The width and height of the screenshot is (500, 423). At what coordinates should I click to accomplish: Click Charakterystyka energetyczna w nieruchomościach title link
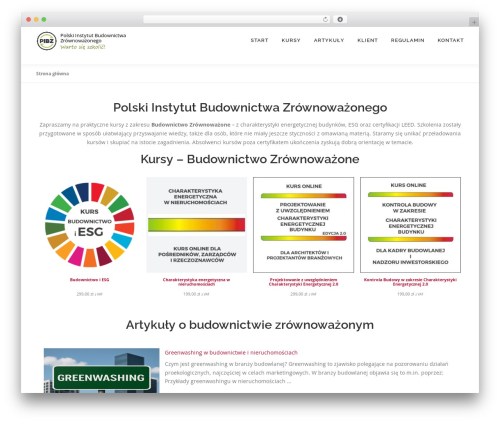(196, 282)
